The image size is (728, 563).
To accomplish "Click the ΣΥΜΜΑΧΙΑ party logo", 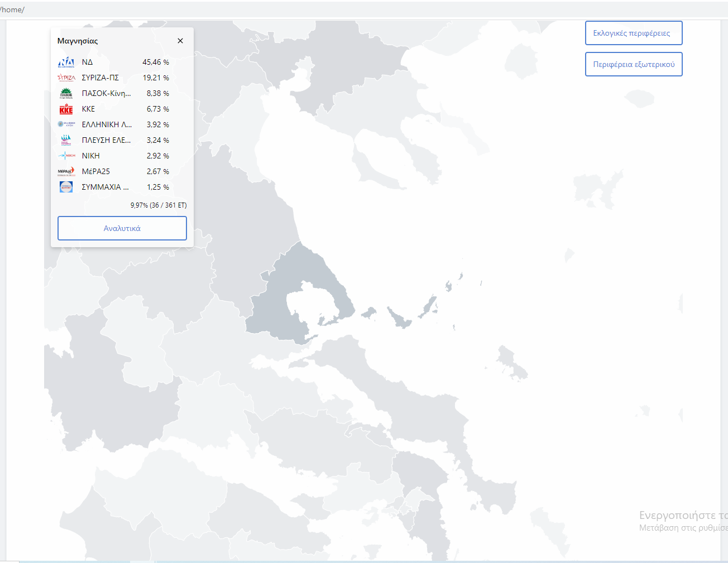I will [x=66, y=187].
